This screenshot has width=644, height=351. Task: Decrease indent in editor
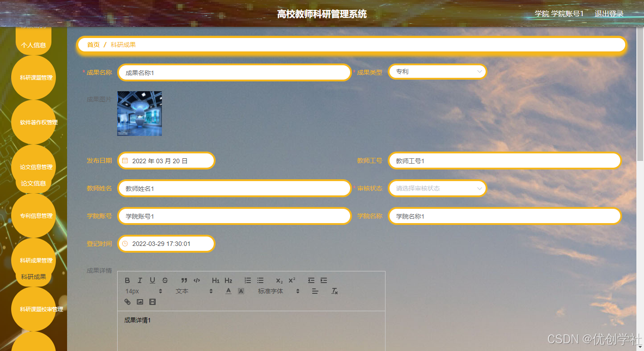(x=311, y=280)
